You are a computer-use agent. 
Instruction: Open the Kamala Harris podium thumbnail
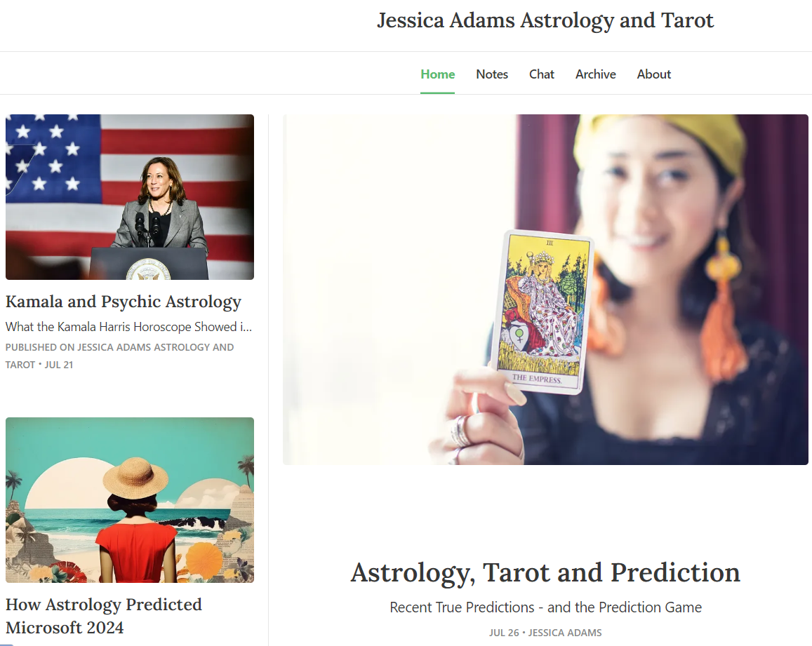pyautogui.click(x=130, y=196)
